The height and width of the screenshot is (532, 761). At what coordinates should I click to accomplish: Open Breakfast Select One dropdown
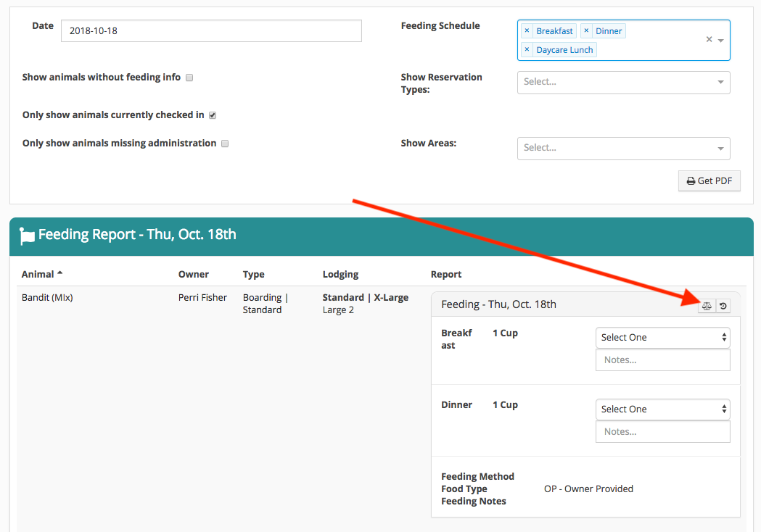click(x=663, y=338)
